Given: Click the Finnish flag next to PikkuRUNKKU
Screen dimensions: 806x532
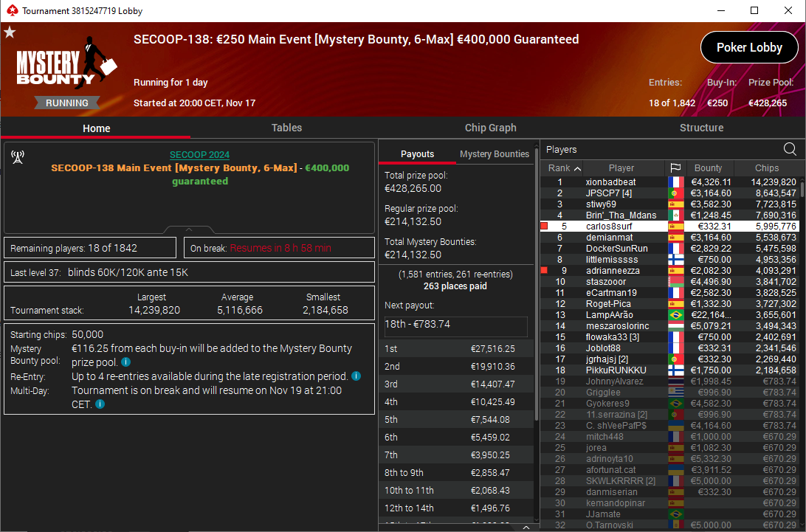Looking at the screenshot, I should [676, 370].
